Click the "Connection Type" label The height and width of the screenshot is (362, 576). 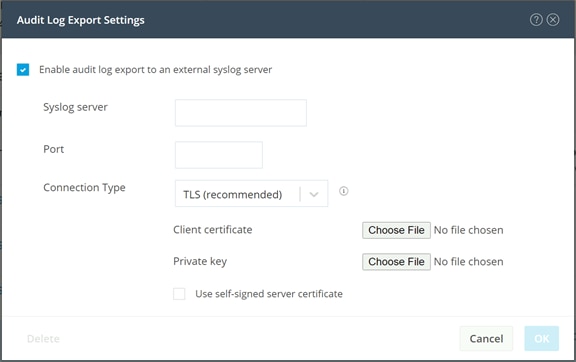point(84,188)
